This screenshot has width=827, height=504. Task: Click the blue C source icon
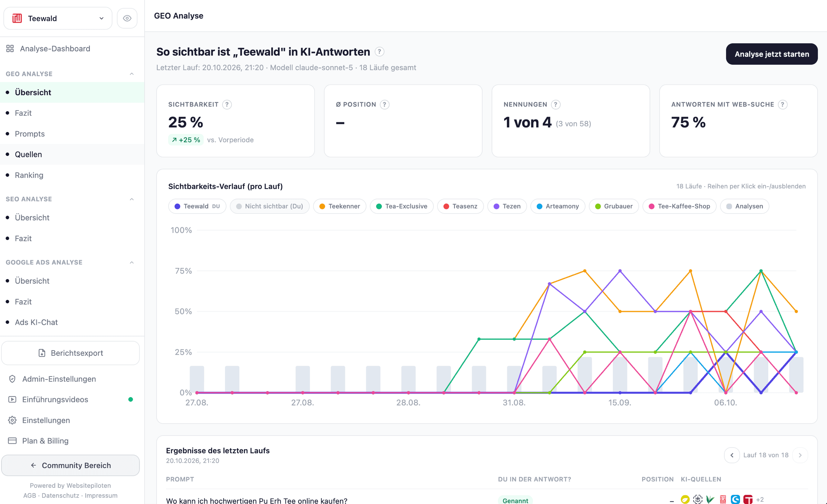735,500
